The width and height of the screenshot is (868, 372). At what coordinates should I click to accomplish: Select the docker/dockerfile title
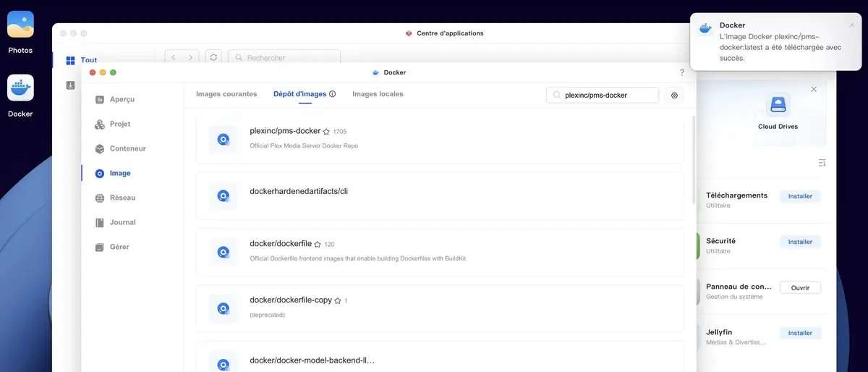[281, 243]
